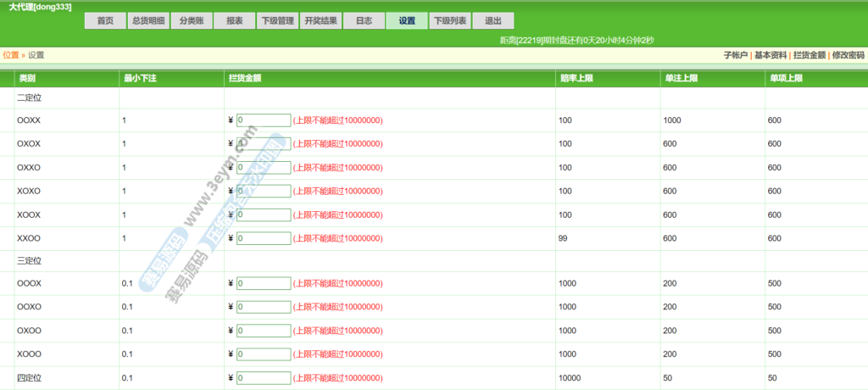Click the amount field in XOXO row

[264, 192]
